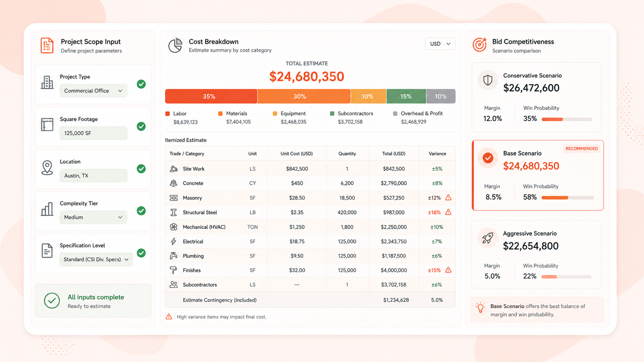Click the Aggressive 22% win probability bar
The width and height of the screenshot is (644, 362).
coord(566,277)
